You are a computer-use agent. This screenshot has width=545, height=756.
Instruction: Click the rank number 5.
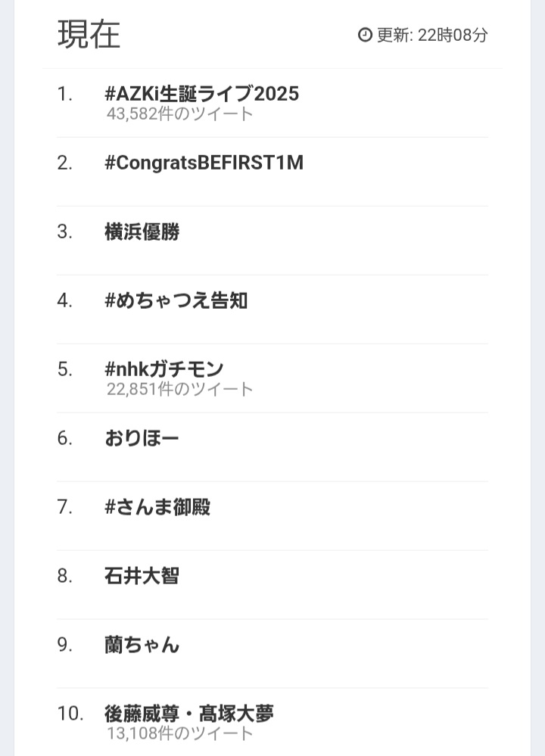coord(64,369)
